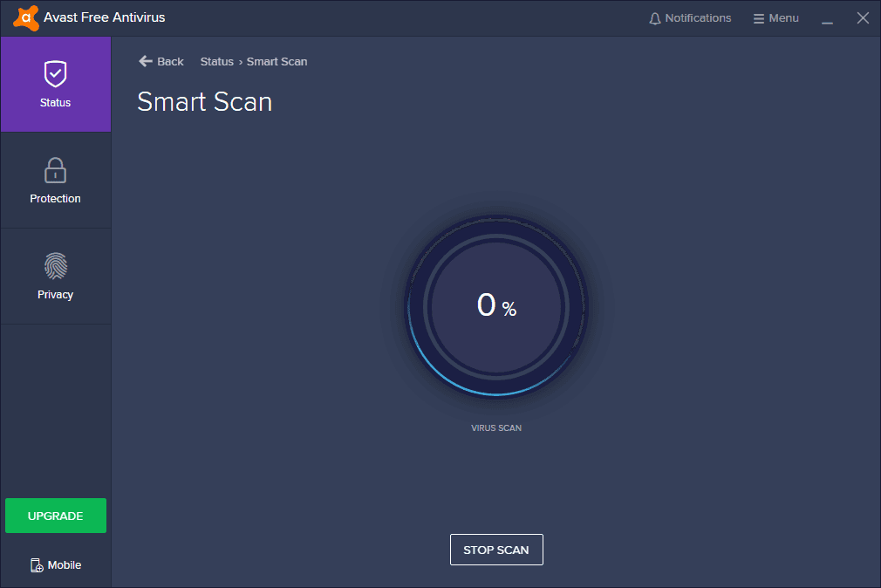This screenshot has height=588, width=881.
Task: Click Smart Scan in the breadcrumb
Action: [277, 62]
